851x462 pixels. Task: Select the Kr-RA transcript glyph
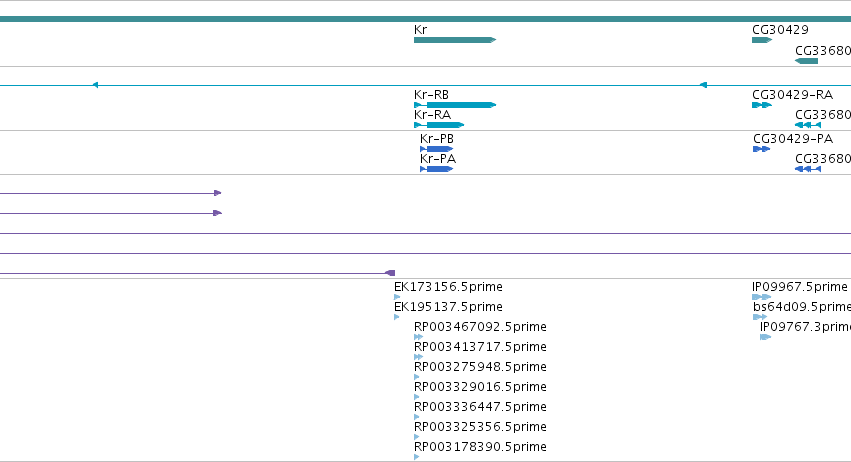439,125
